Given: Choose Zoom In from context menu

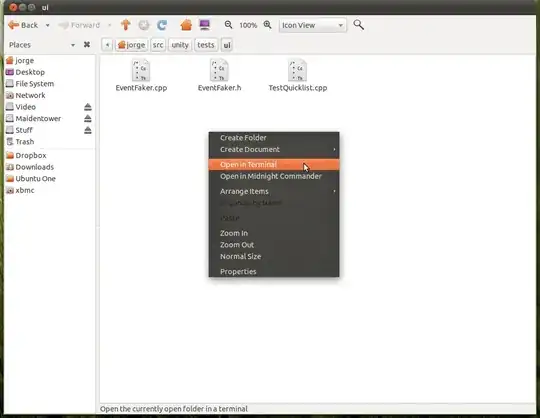Looking at the screenshot, I should click(x=274, y=233).
